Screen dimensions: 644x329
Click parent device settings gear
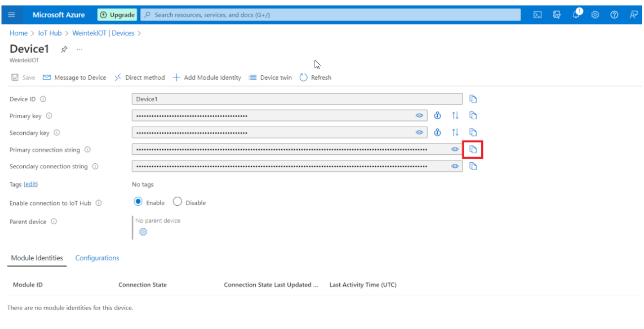pyautogui.click(x=143, y=232)
